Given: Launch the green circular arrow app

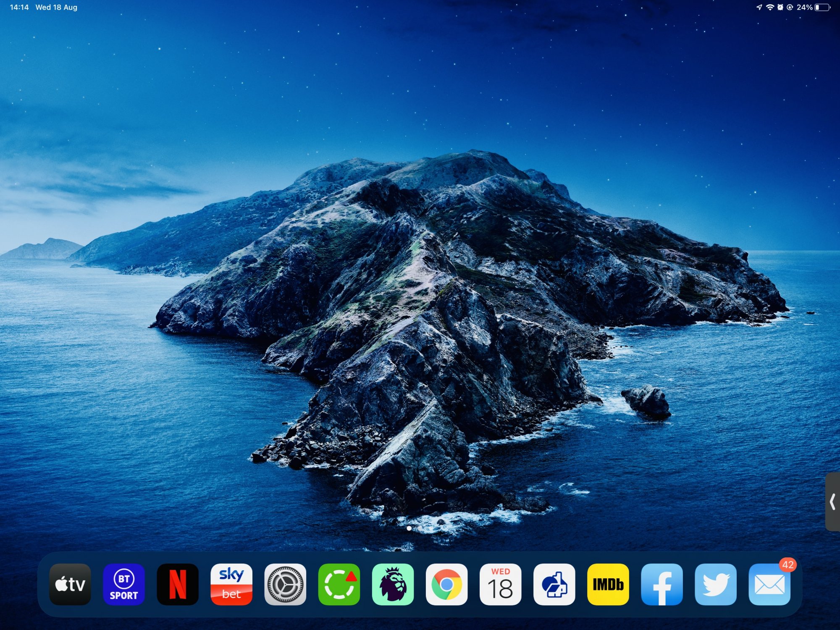Looking at the screenshot, I should pos(339,584).
